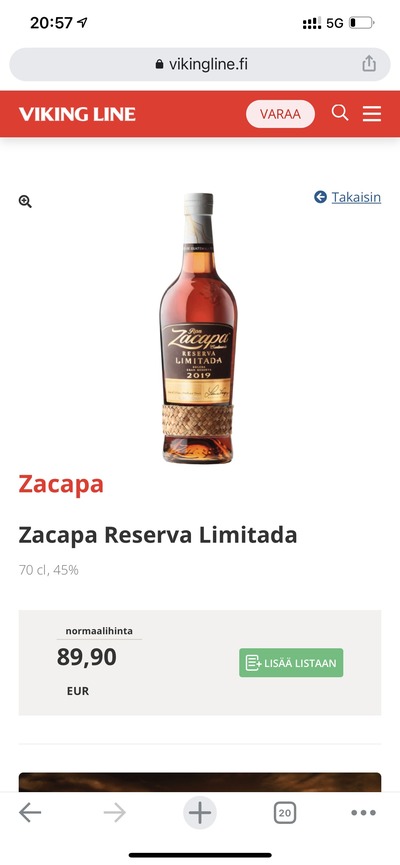Image resolution: width=400 pixels, height=865 pixels.
Task: Open a new tab with plus button
Action: point(200,813)
